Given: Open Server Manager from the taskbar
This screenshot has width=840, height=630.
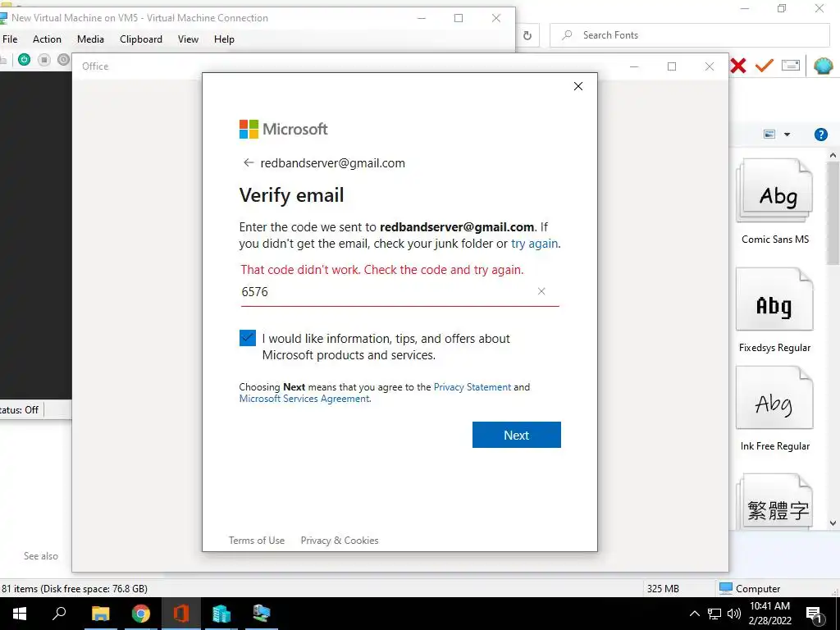Looking at the screenshot, I should click(221, 614).
